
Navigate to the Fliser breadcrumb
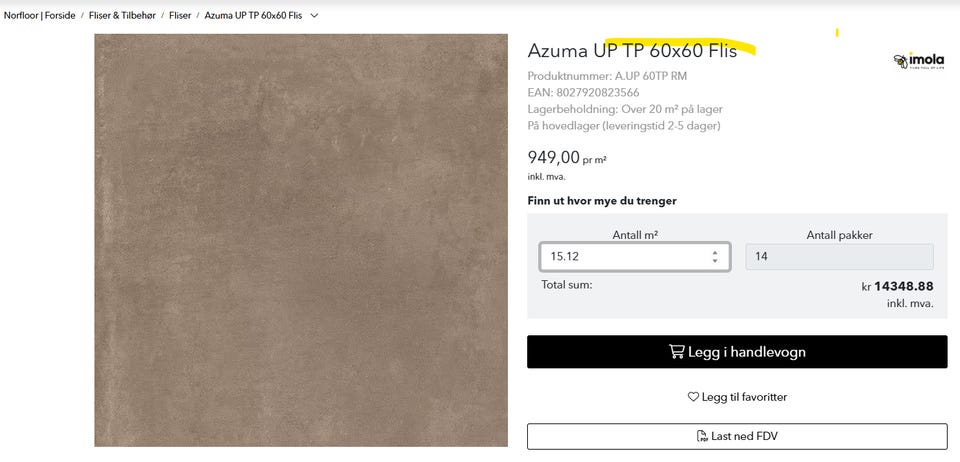click(x=180, y=16)
